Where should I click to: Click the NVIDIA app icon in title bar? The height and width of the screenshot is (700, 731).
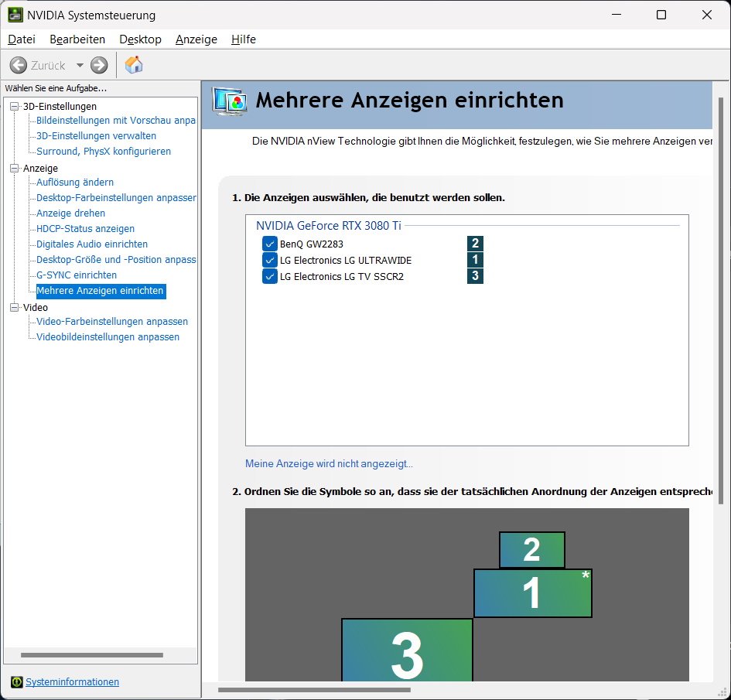click(15, 15)
